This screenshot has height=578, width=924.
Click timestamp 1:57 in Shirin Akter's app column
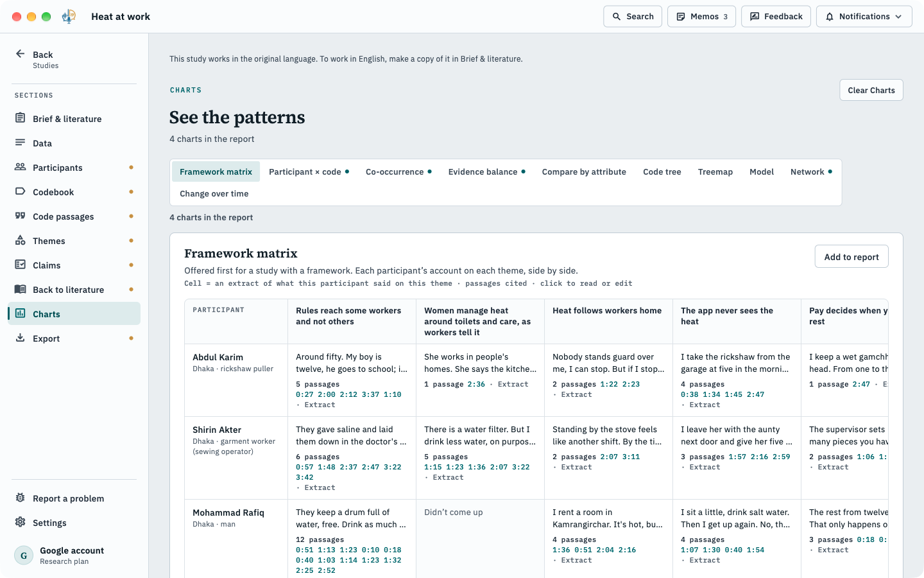click(737, 457)
